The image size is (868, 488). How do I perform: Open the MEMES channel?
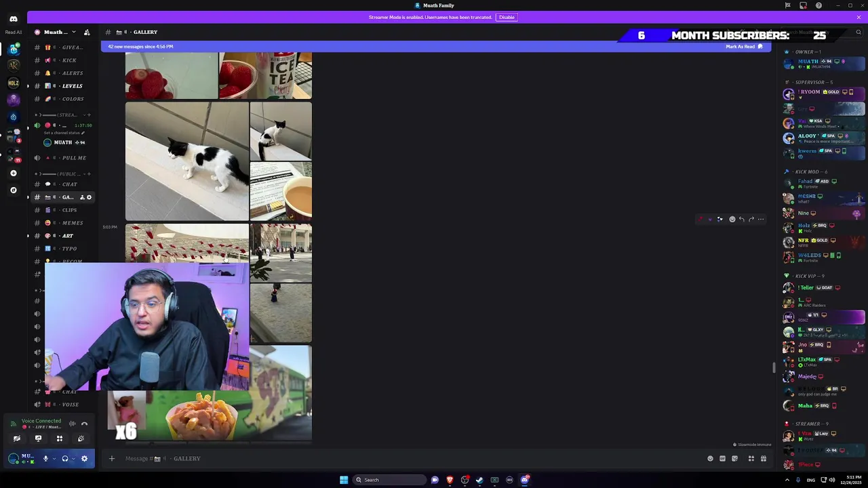[x=62, y=223]
